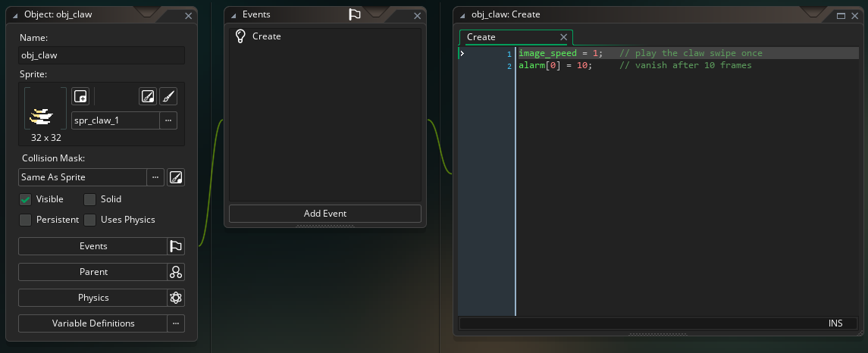Collapse the obj_claw: Create window triangle
Image resolution: width=868 pixels, height=353 pixels.
pos(462,15)
